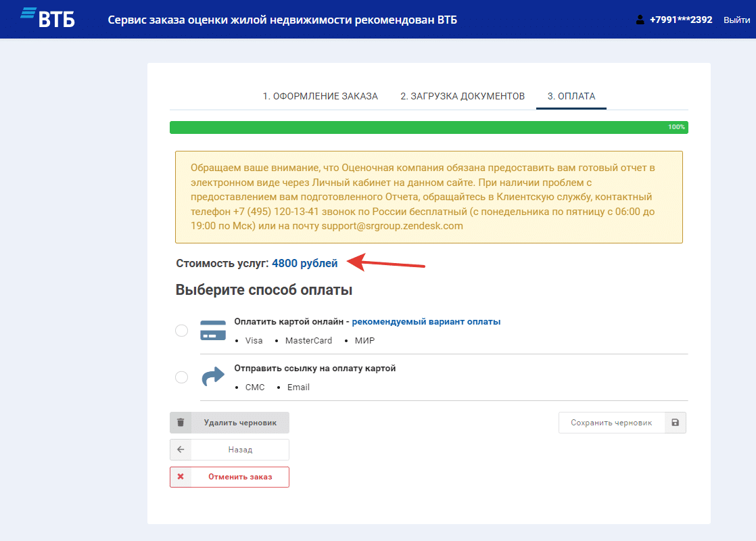Click the Отменить заказ button
The image size is (756, 541).
pyautogui.click(x=229, y=477)
